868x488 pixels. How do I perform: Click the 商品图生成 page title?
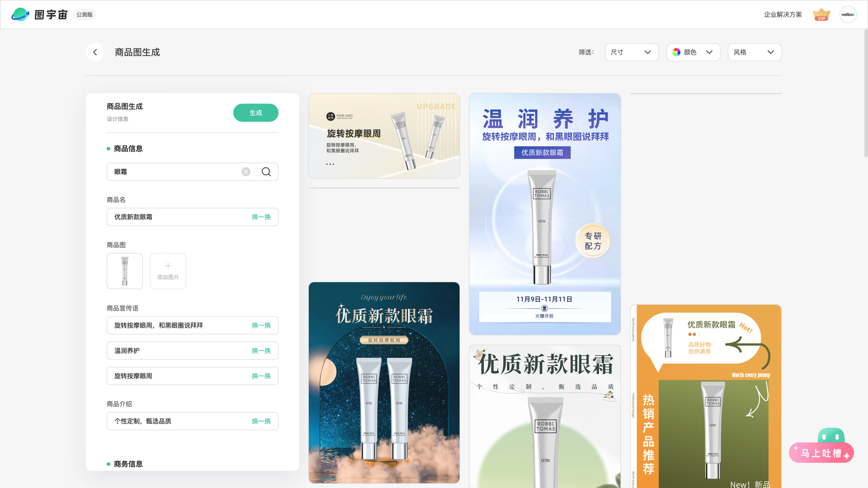[x=137, y=52]
